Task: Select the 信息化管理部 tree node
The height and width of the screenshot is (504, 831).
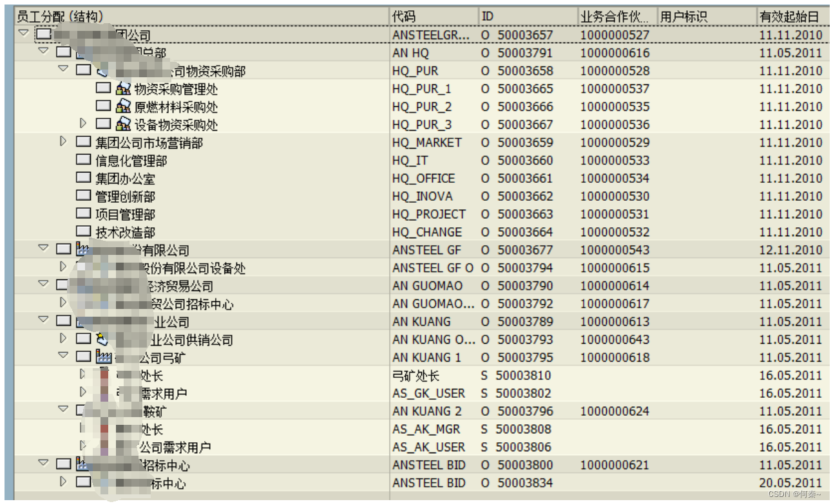Action: coord(131,160)
